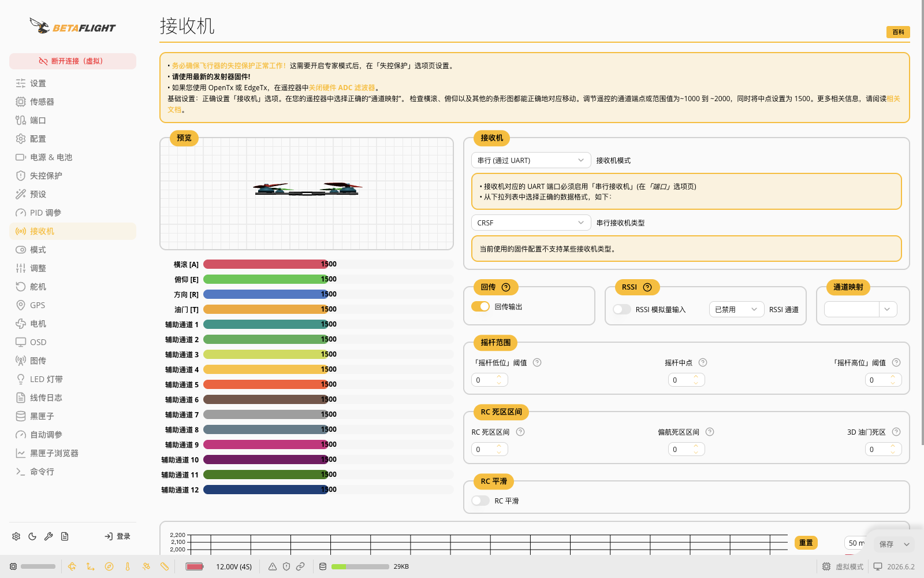Click the 传感器 sensors icon in sidebar
The width and height of the screenshot is (924, 578).
(21, 102)
